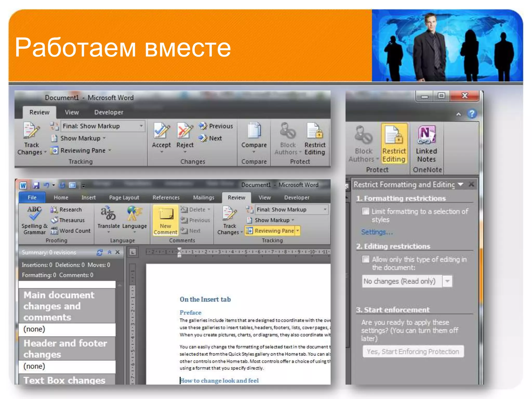Switch to the Home tab
This screenshot has width=532, height=399.
click(61, 197)
